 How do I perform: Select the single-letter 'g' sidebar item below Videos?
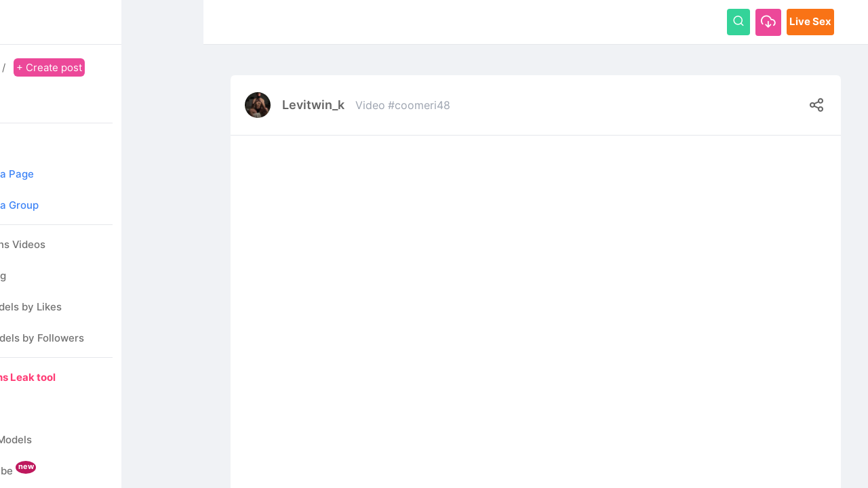tap(3, 276)
